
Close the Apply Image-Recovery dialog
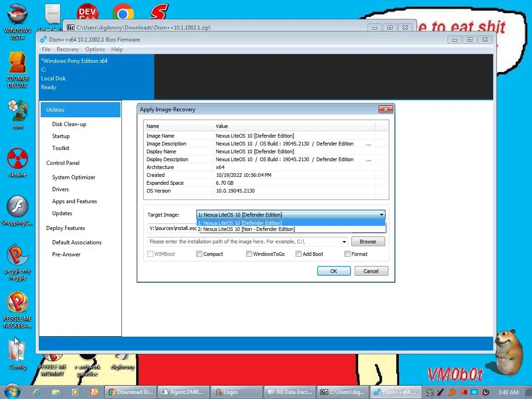386,109
